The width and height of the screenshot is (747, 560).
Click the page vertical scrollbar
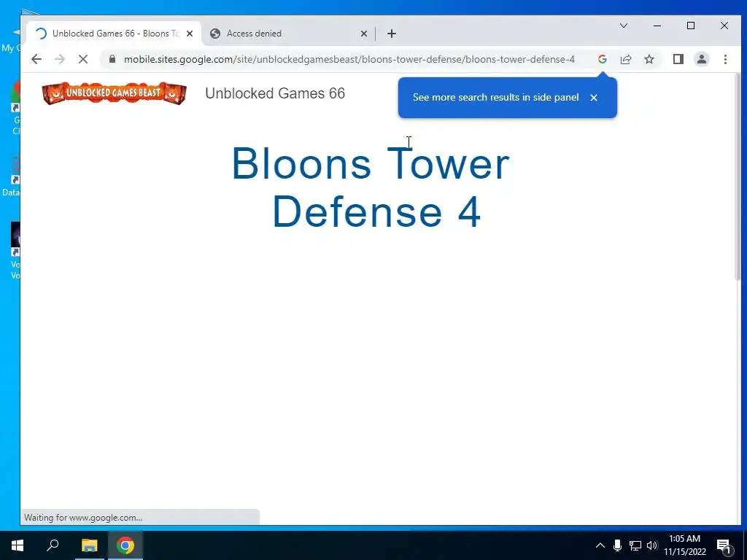click(x=738, y=176)
